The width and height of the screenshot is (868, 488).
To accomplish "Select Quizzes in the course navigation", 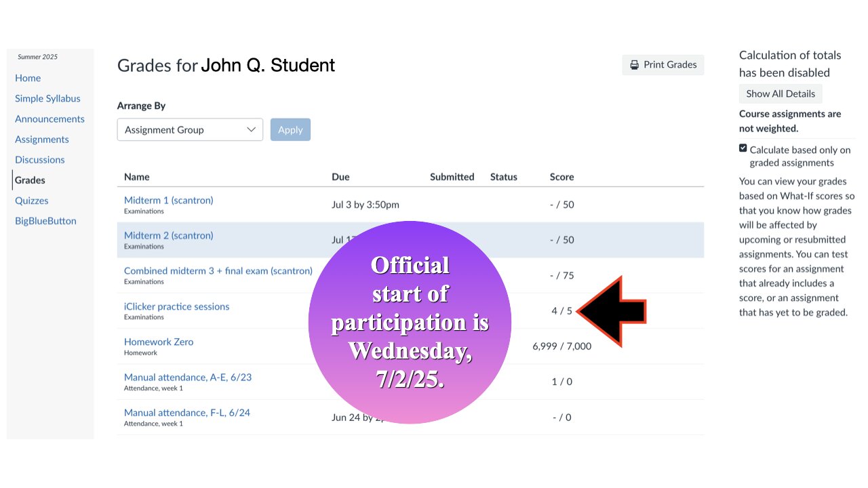I will pyautogui.click(x=32, y=200).
